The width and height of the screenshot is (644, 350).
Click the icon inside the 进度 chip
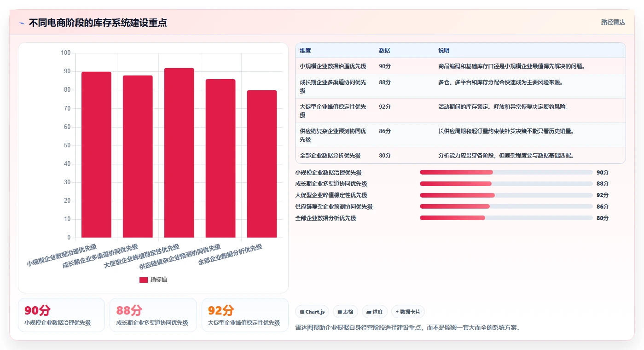pos(369,312)
